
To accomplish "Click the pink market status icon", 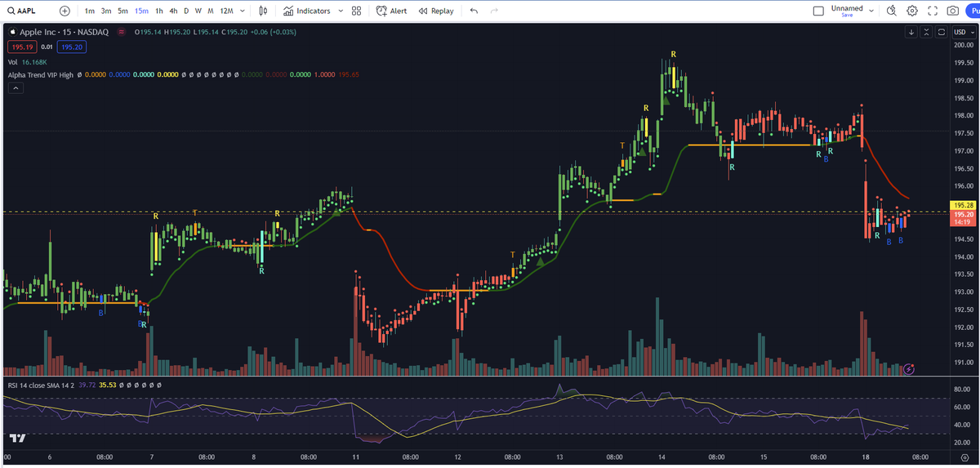I will [122, 32].
